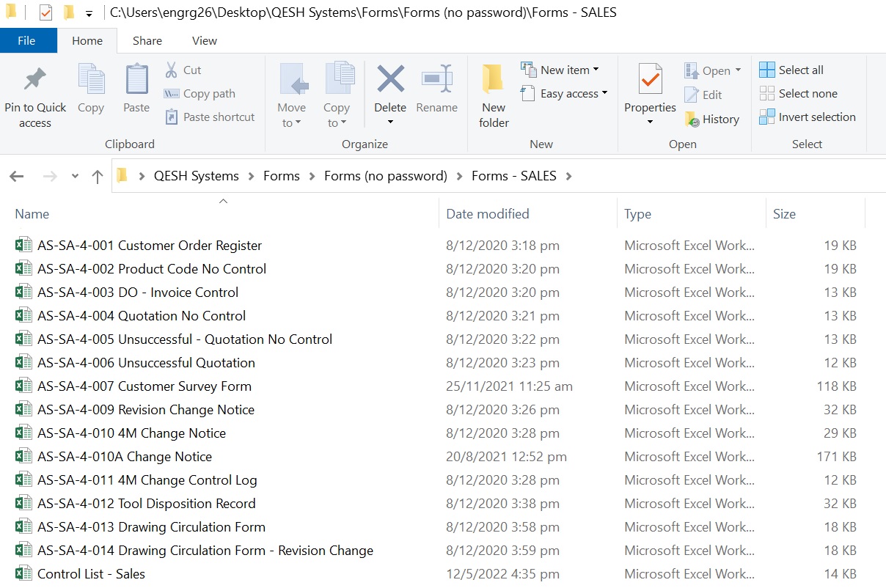This screenshot has height=588, width=886.
Task: Open the recent locations chevron dropdown
Action: [75, 176]
